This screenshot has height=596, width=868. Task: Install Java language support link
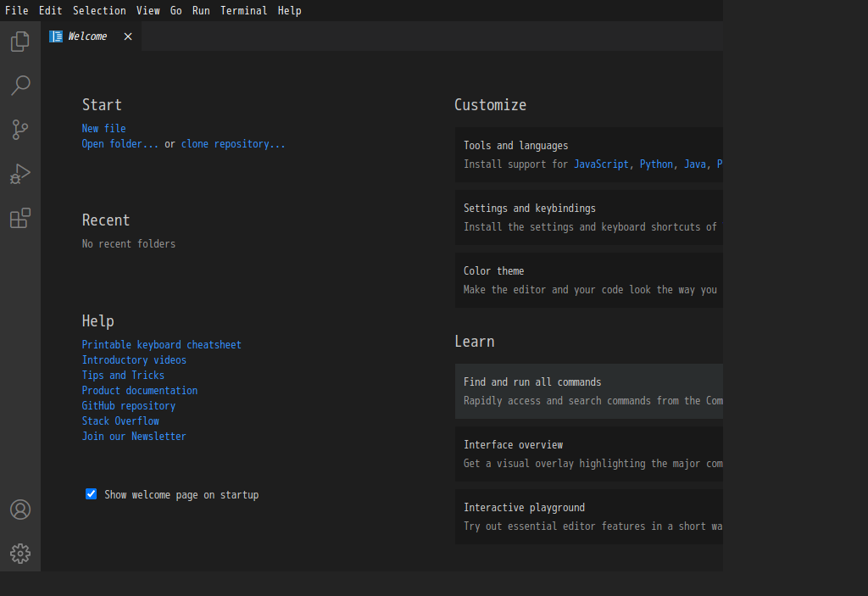[x=695, y=164]
